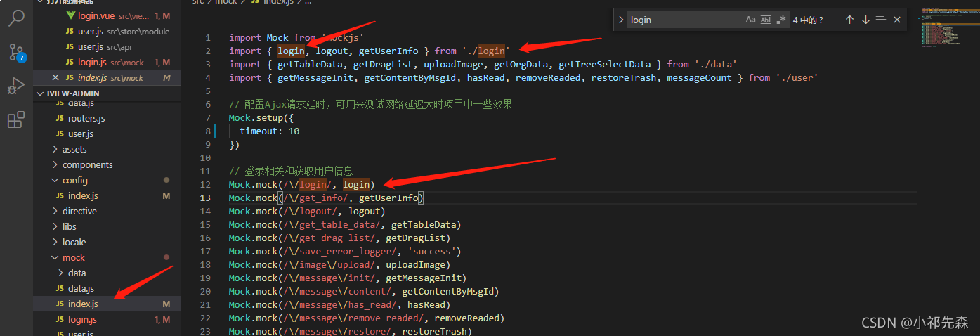Expand the libs folder
This screenshot has height=336, width=980.
click(107, 226)
